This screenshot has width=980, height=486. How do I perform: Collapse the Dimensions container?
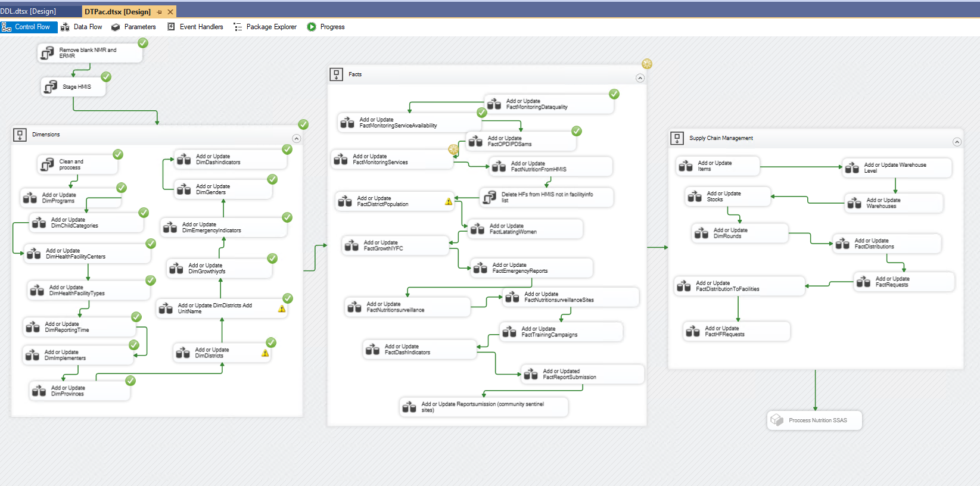[297, 139]
